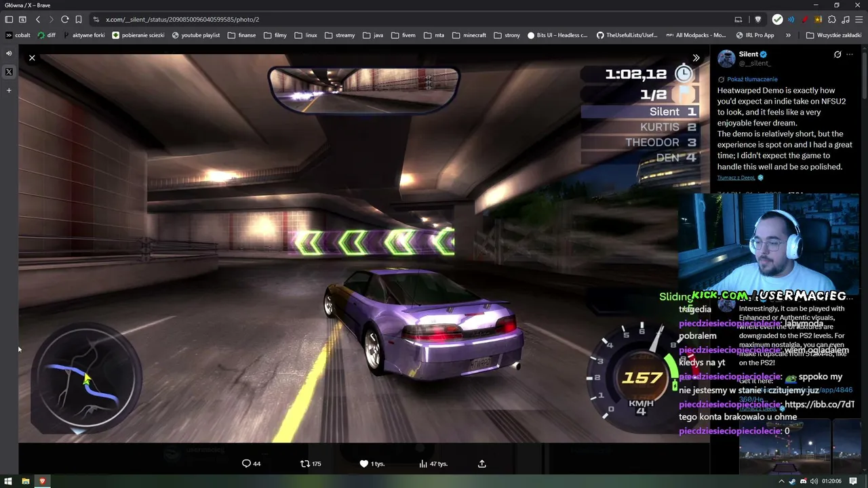Share the post using the upload icon
The width and height of the screenshot is (868, 488).
482,464
